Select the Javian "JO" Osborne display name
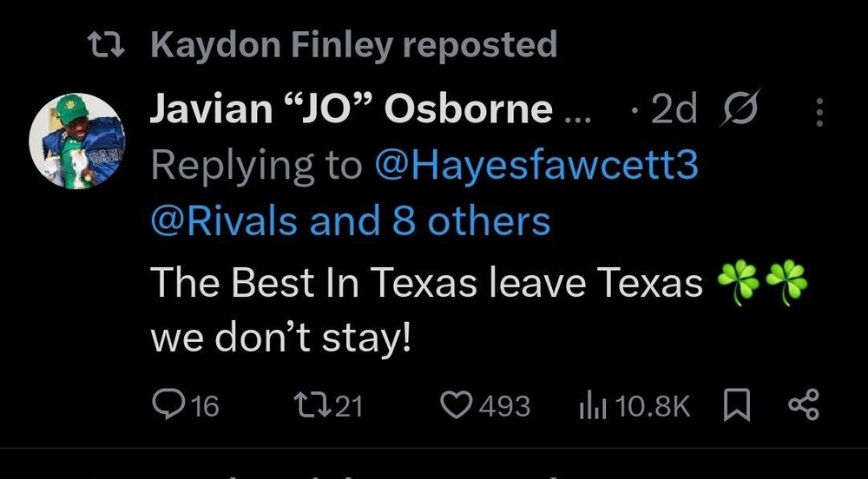Image resolution: width=868 pixels, height=479 pixels. [x=352, y=110]
